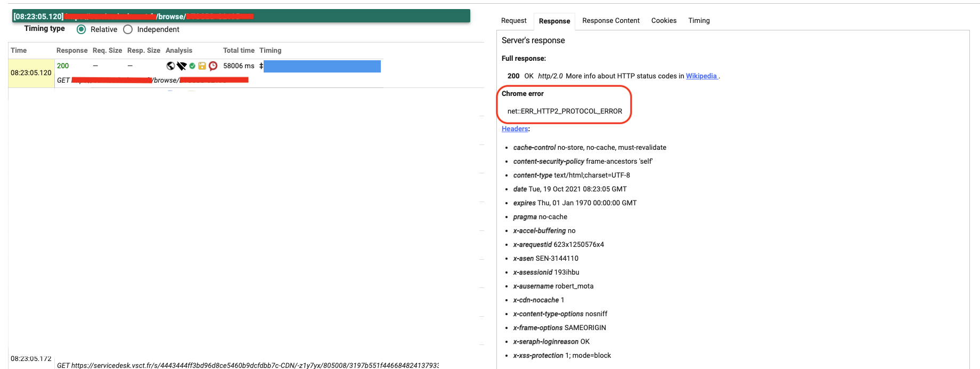Click the Chrome error label
This screenshot has width=980, height=369.
(x=522, y=94)
